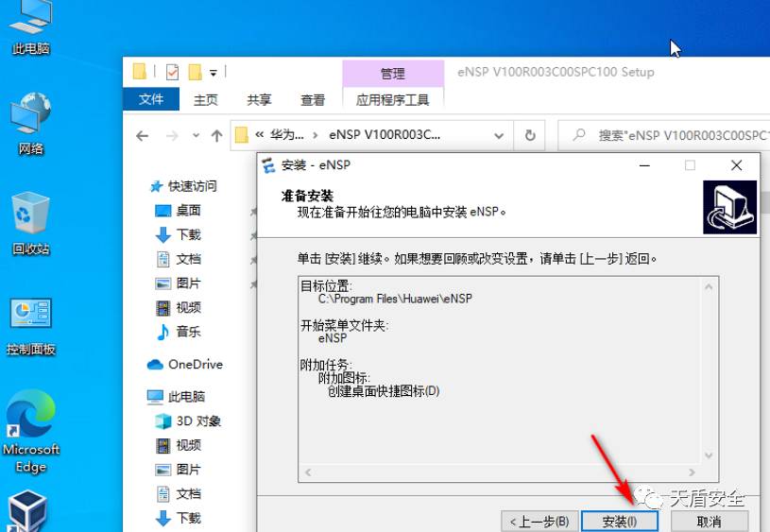Click the summary box scroll up arrow

coord(709,286)
